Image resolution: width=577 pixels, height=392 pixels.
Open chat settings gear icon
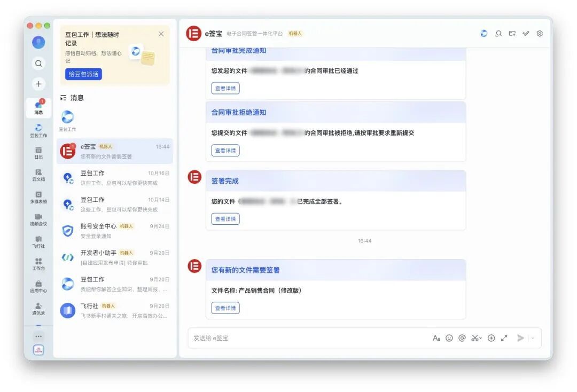click(540, 34)
